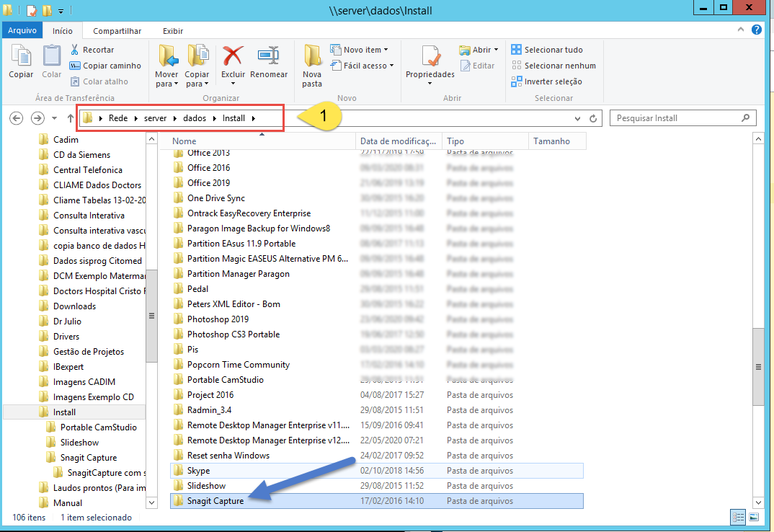Open recent locations dropdown arrow
This screenshot has height=532, width=774.
(x=54, y=118)
